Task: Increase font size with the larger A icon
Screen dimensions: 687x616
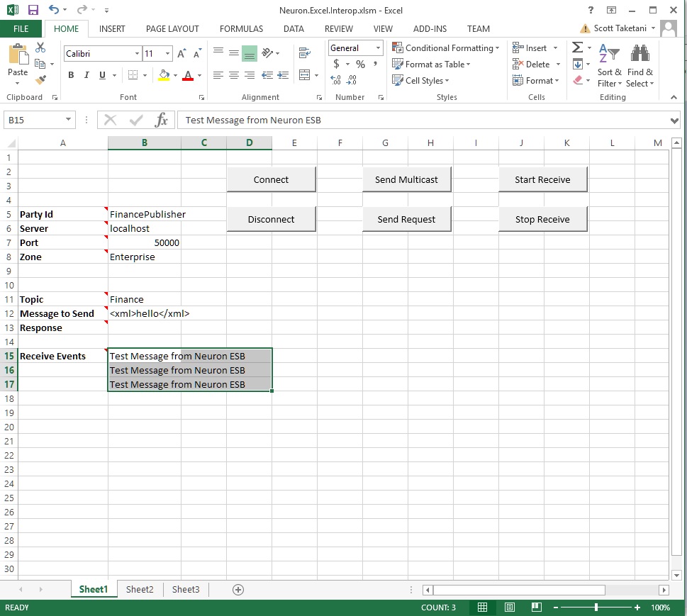Action: [x=181, y=53]
